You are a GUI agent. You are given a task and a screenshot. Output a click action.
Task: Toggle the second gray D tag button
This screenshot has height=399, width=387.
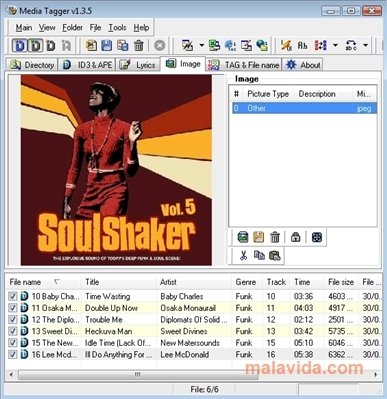point(35,45)
